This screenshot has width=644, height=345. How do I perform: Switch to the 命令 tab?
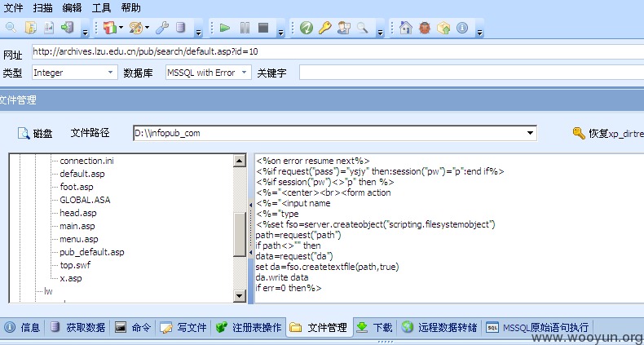coord(134,327)
